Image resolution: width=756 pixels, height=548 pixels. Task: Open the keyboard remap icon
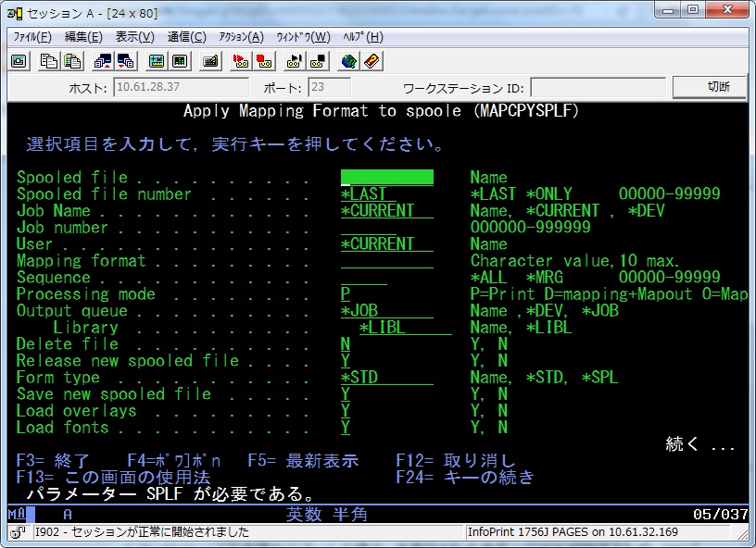pos(210,61)
